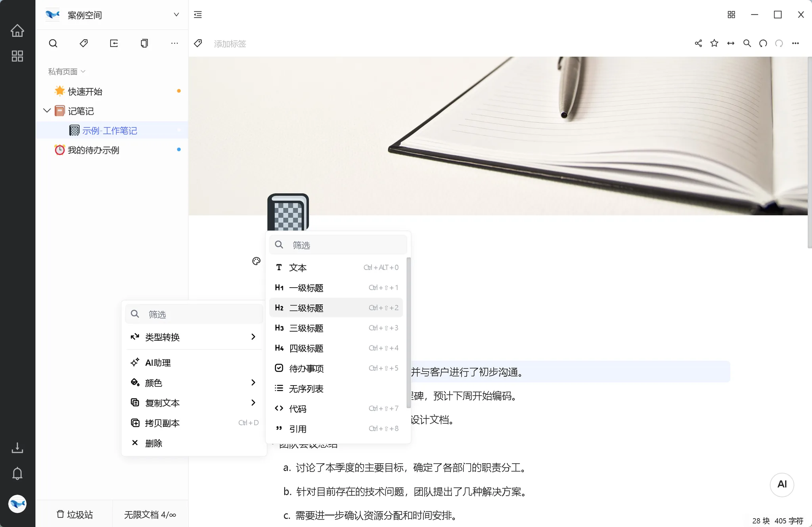Click the type submenu scrollbar

[x=408, y=332]
